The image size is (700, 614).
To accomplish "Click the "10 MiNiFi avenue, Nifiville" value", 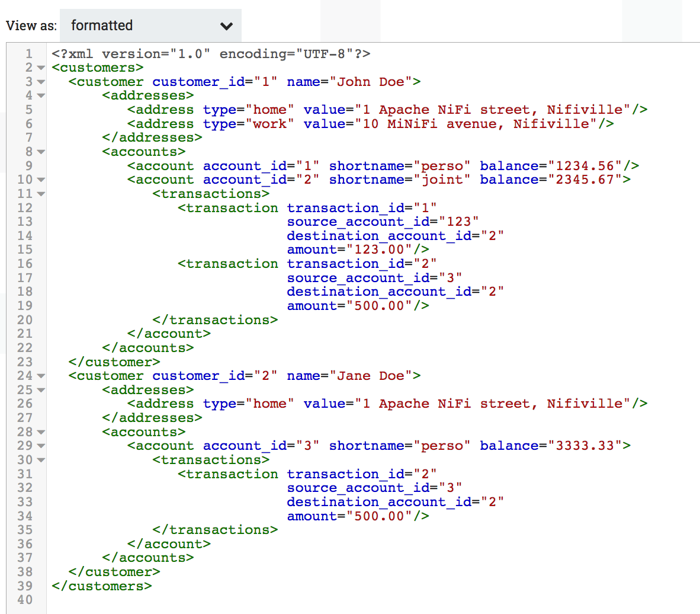I will 476,124.
